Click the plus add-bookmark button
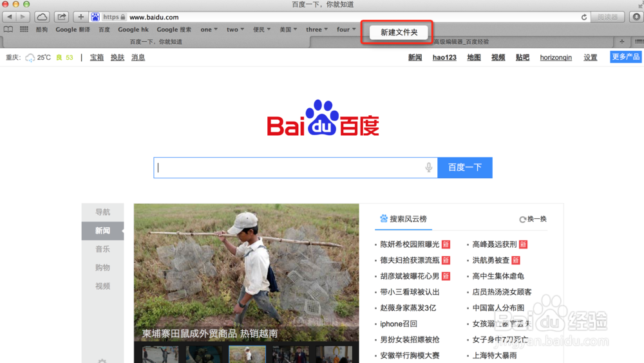Image resolution: width=644 pixels, height=363 pixels. point(81,17)
